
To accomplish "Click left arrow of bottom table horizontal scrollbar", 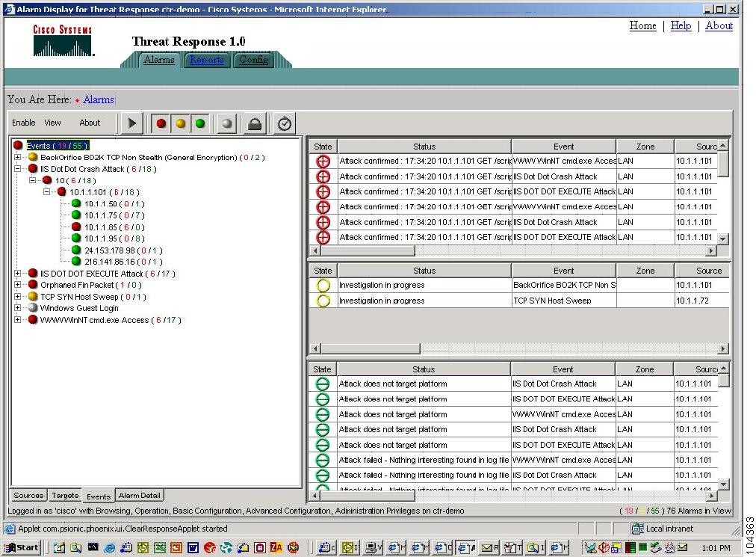I will (x=315, y=495).
